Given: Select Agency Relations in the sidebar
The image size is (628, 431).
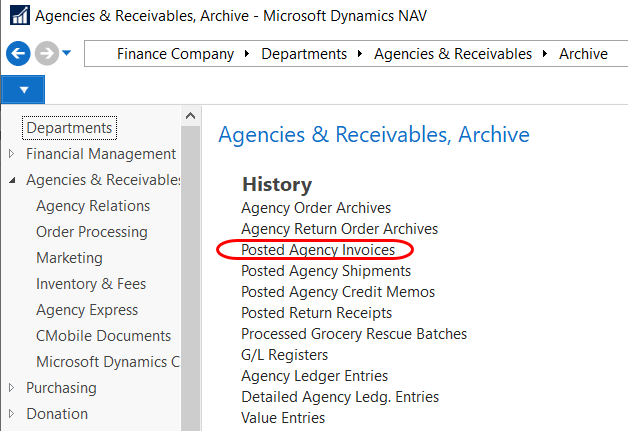Looking at the screenshot, I should click(93, 206).
